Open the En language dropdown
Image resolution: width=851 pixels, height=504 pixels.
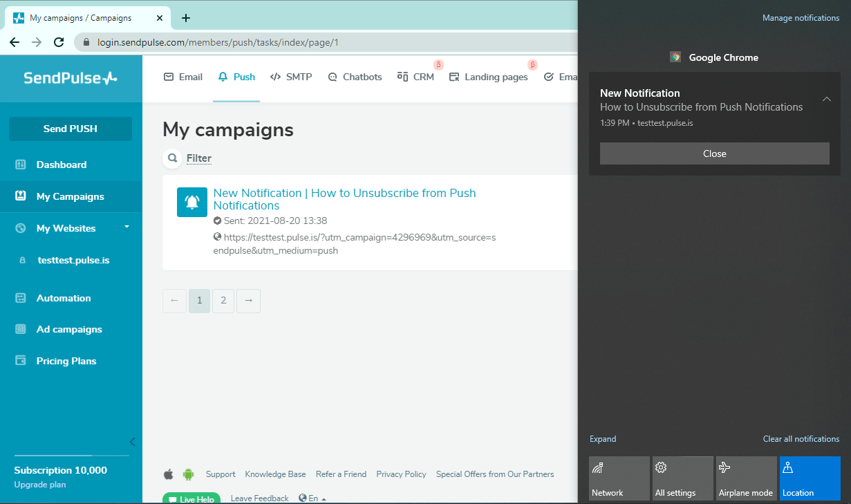(312, 498)
